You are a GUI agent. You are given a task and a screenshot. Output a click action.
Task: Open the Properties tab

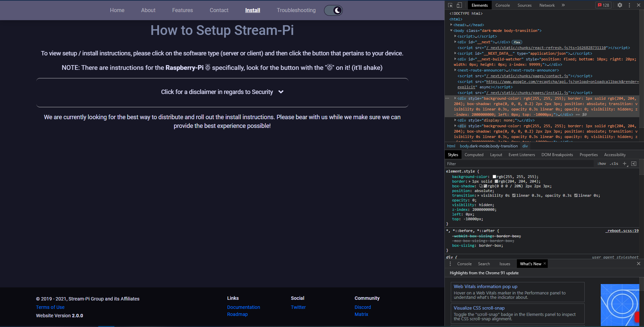coord(589,155)
